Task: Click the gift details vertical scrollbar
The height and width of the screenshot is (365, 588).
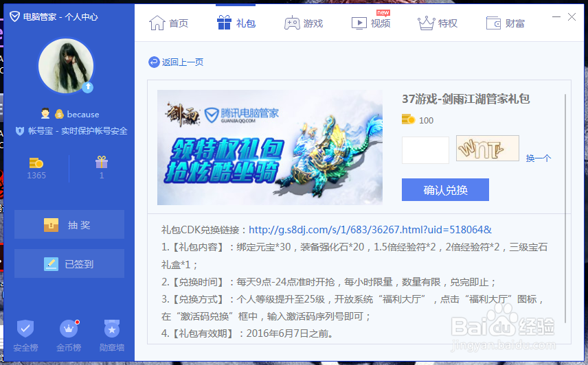Action: (565, 209)
